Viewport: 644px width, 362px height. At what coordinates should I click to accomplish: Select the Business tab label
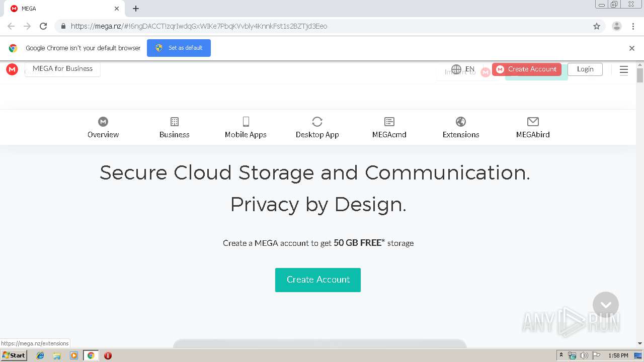click(x=175, y=135)
